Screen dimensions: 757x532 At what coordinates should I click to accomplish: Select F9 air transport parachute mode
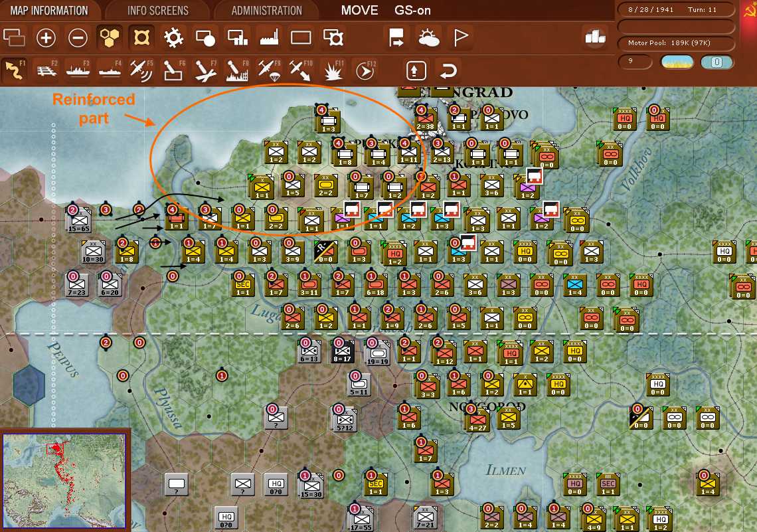(269, 70)
